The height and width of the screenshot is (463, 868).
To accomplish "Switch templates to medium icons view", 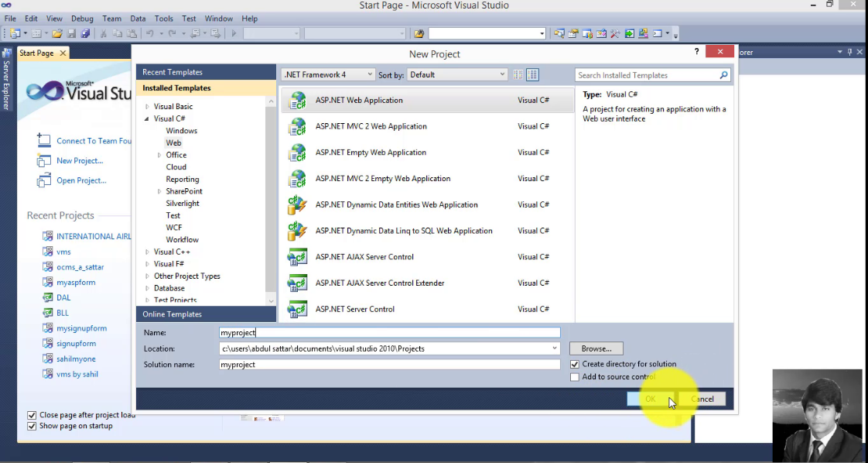I will click(532, 75).
